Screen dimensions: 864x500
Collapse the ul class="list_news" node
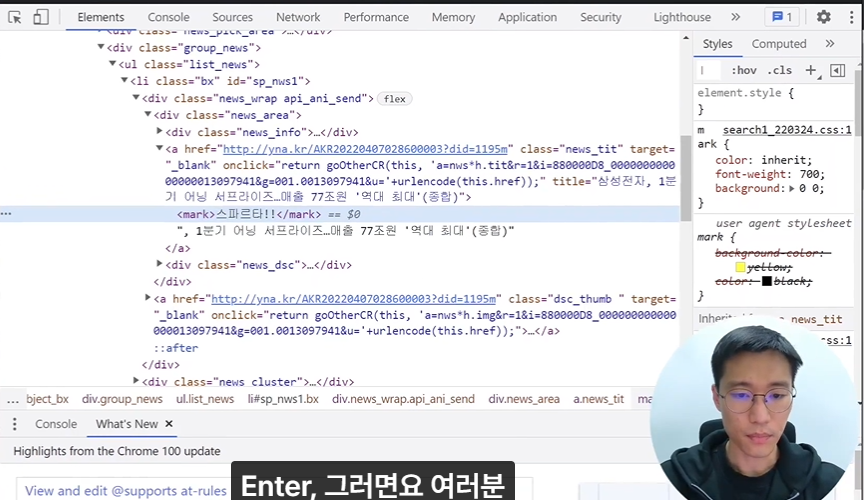coord(112,64)
